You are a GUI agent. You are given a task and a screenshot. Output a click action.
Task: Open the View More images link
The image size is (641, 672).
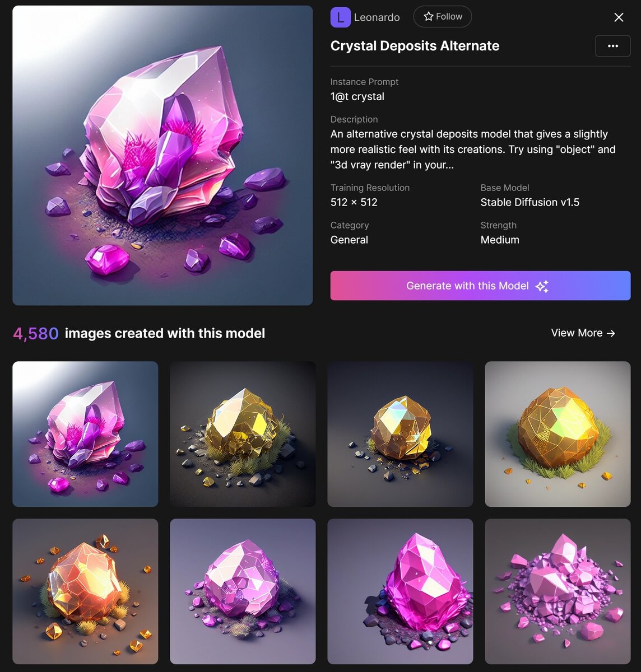pyautogui.click(x=583, y=333)
